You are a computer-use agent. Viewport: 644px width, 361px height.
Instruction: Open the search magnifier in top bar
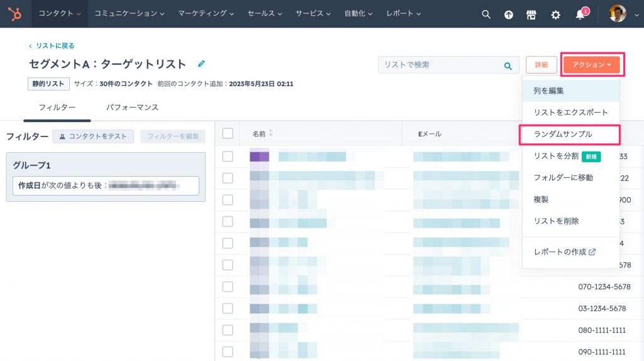tap(486, 14)
